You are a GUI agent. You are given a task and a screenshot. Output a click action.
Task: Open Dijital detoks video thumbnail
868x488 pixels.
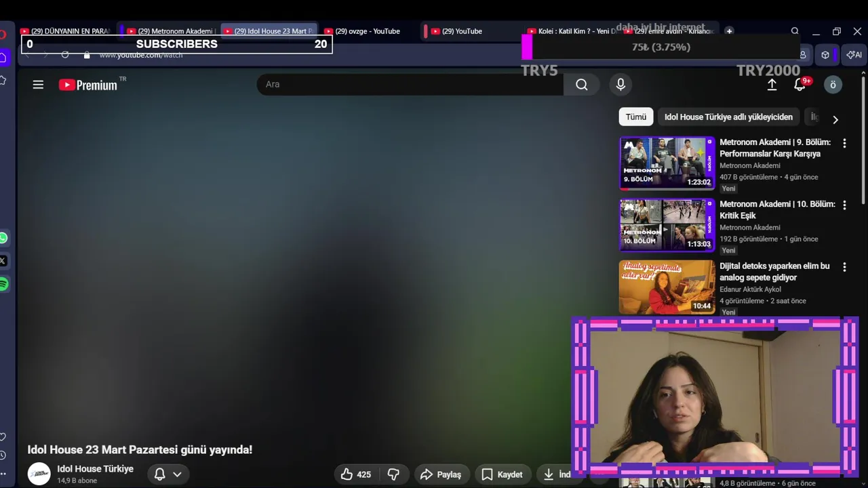[667, 287]
